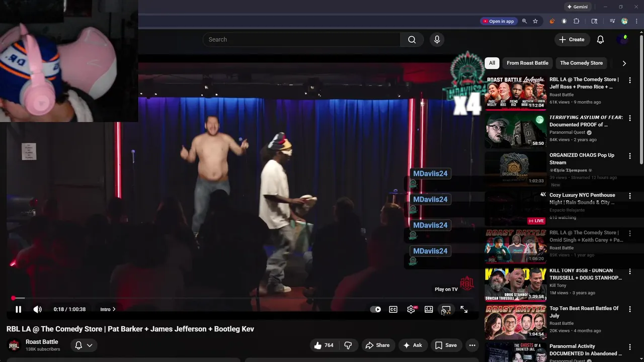
Task: Switch to theater mode icon
Action: coord(429,309)
